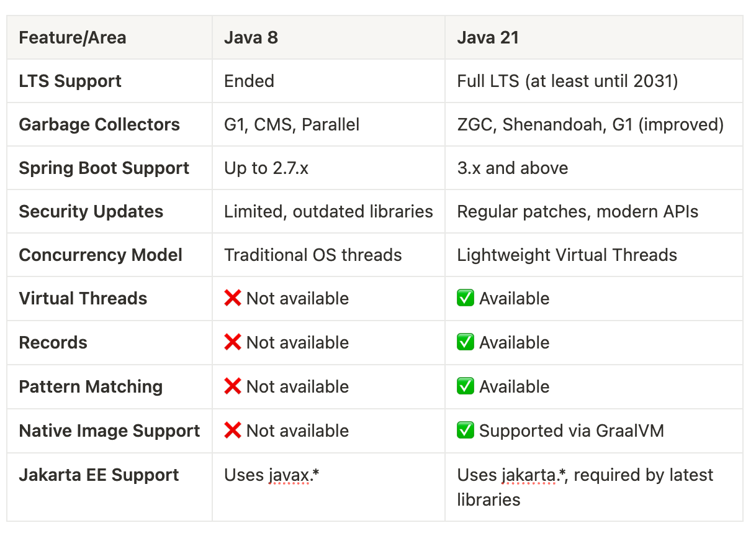Click the green checkmark in Records row

466,342
